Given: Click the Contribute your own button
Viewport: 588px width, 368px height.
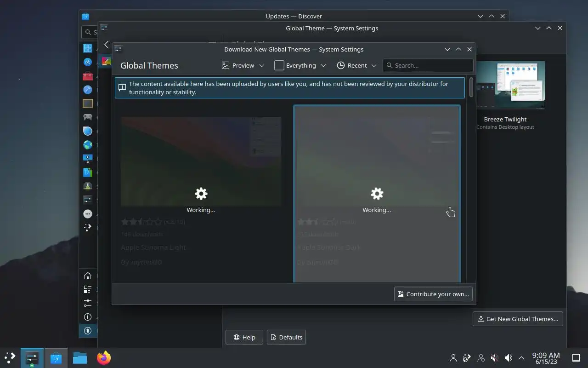Looking at the screenshot, I should (433, 294).
